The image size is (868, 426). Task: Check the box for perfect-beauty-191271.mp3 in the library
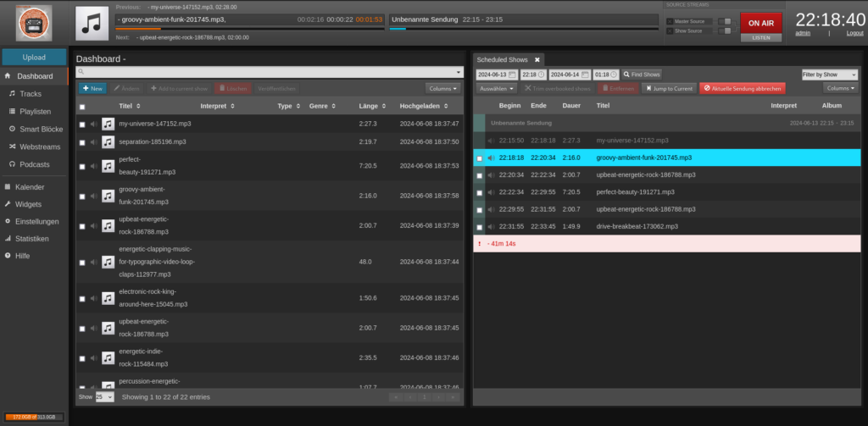(x=82, y=167)
